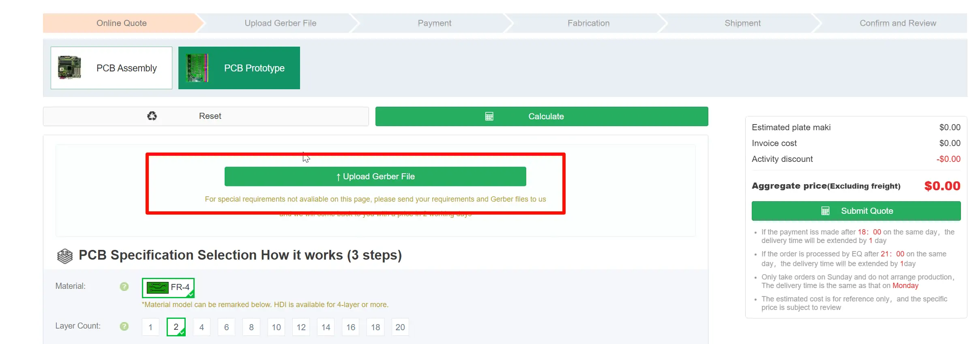Open the Payment step
Image resolution: width=980 pixels, height=344 pixels.
(434, 23)
